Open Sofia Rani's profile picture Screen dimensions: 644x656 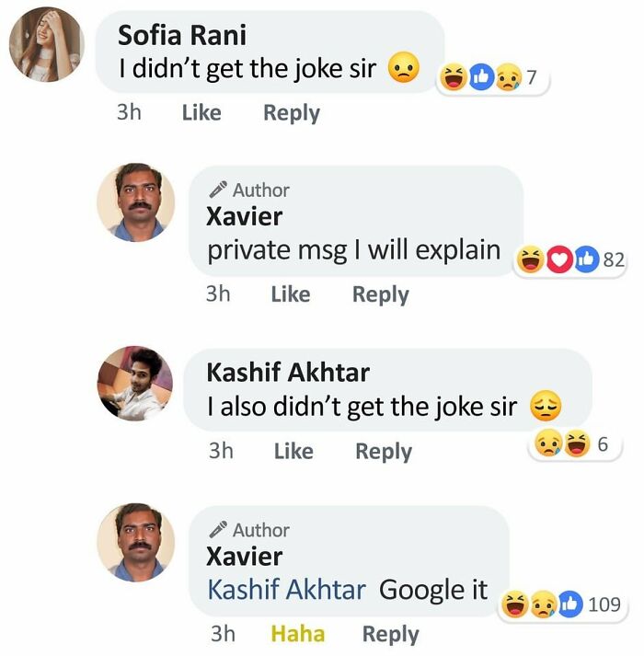(x=46, y=45)
